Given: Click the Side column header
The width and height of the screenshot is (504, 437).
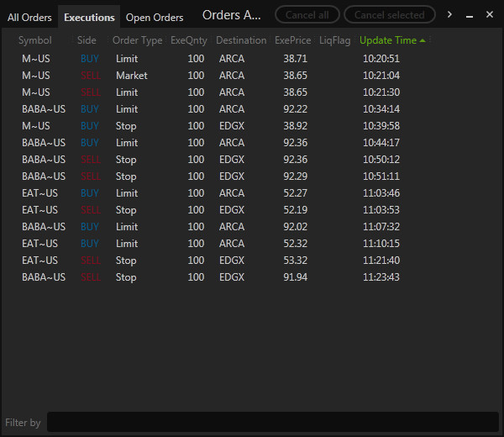Looking at the screenshot, I should point(87,40).
